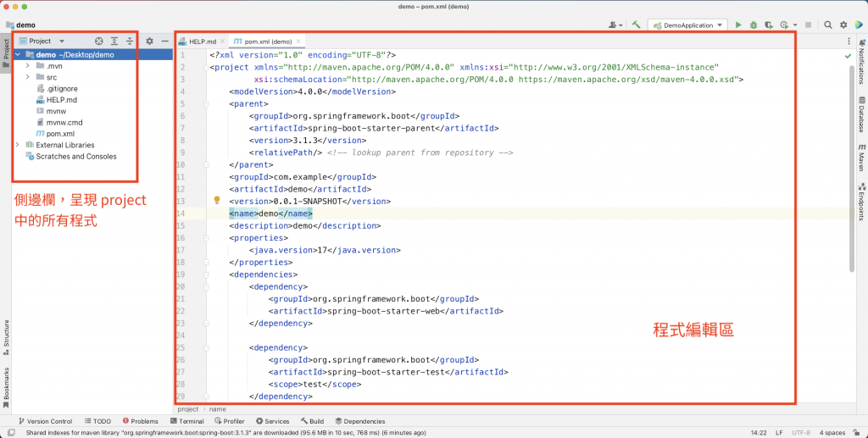The height and width of the screenshot is (438, 868).
Task: Expand the src folder
Action: (x=28, y=77)
